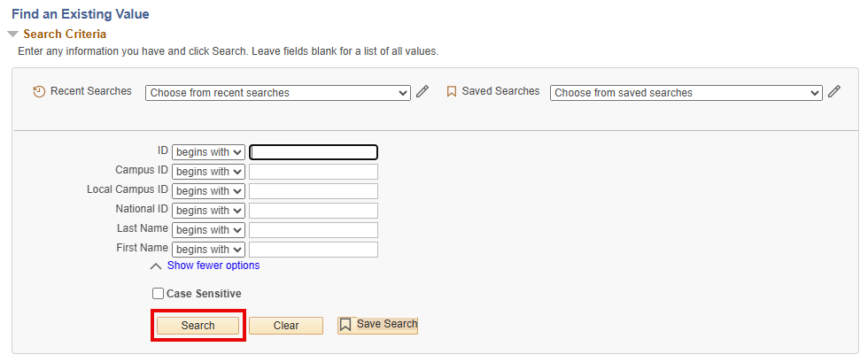Screen dimensions: 868x362
Task: Click into the Last Name text field
Action: [314, 230]
